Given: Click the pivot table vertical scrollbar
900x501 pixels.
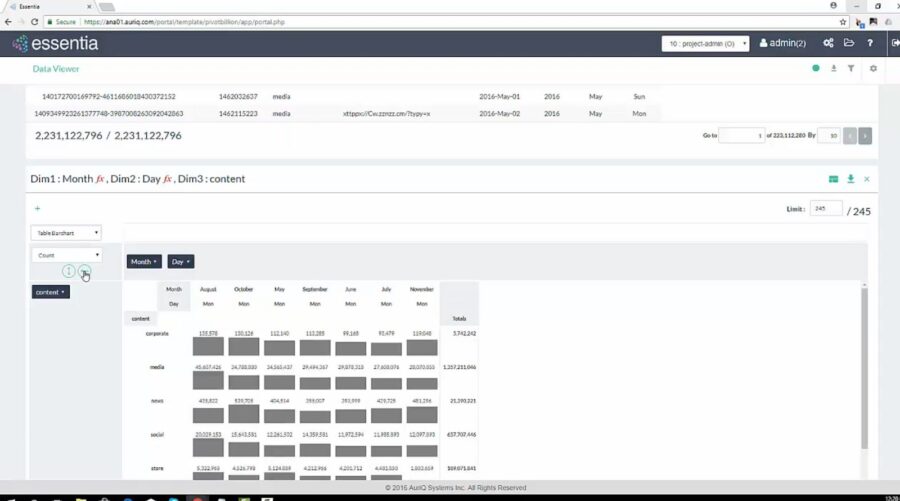Looking at the screenshot, I should tap(864, 367).
